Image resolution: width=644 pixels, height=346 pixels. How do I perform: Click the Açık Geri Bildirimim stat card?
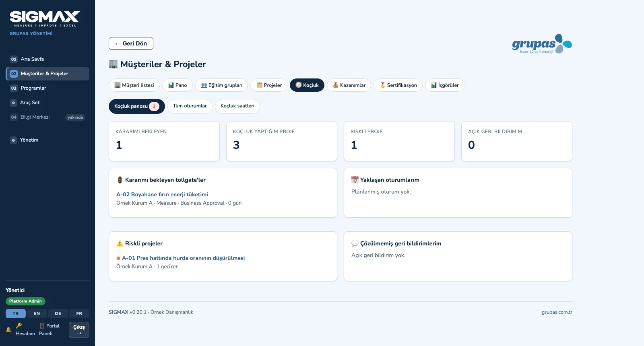click(x=517, y=141)
